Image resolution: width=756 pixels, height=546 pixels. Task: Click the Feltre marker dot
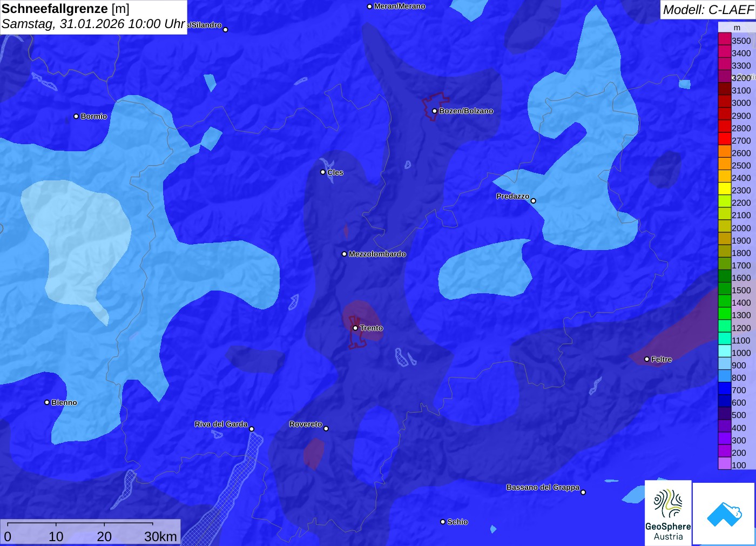pos(647,359)
